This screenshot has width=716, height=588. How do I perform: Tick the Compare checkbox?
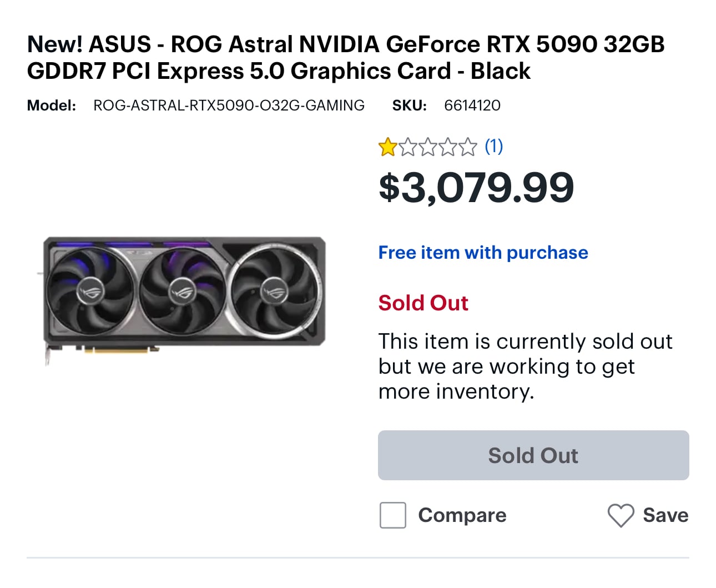[392, 515]
